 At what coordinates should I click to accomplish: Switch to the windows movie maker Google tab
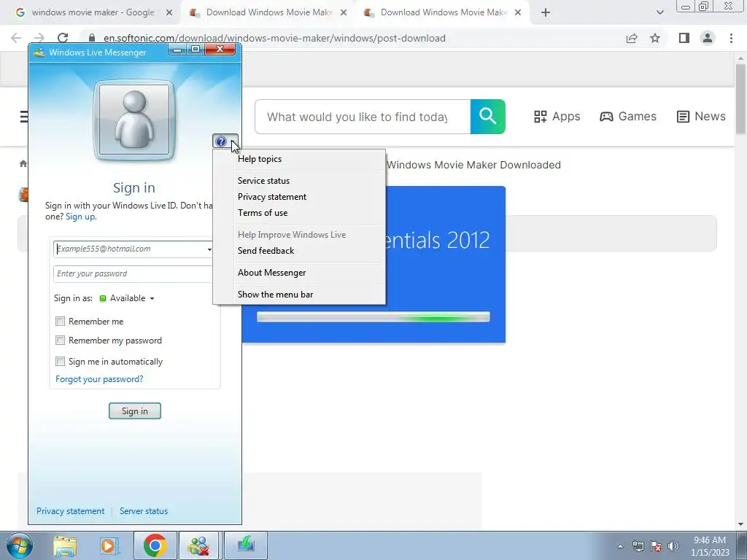pyautogui.click(x=93, y=13)
